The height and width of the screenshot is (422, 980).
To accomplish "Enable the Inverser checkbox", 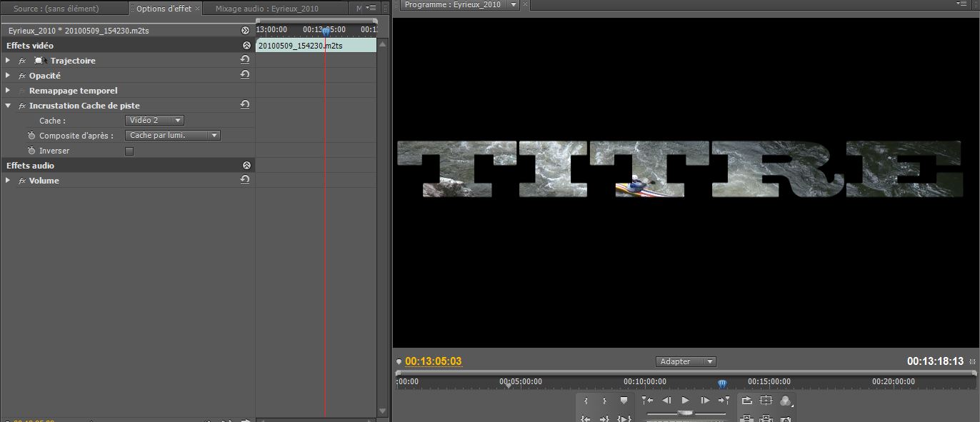I will coord(129,151).
